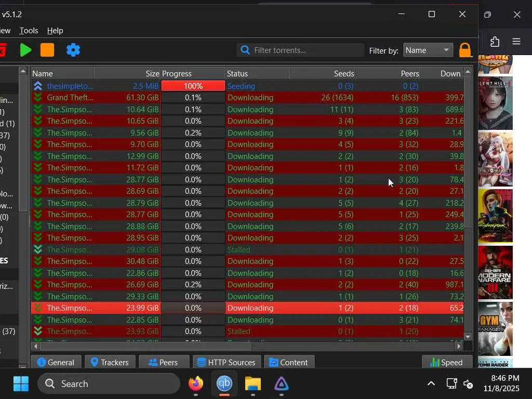Switch to the Trackers tab
Screen dimensions: 532x399
[x=110, y=362]
